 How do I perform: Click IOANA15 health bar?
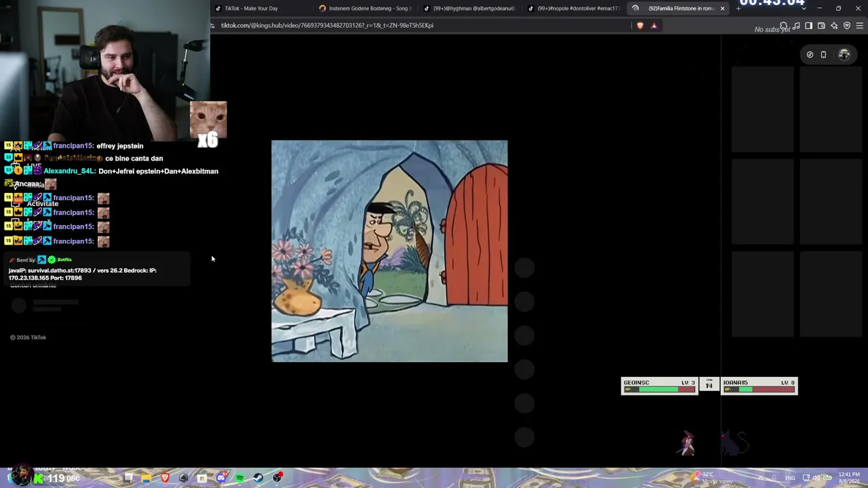[759, 390]
